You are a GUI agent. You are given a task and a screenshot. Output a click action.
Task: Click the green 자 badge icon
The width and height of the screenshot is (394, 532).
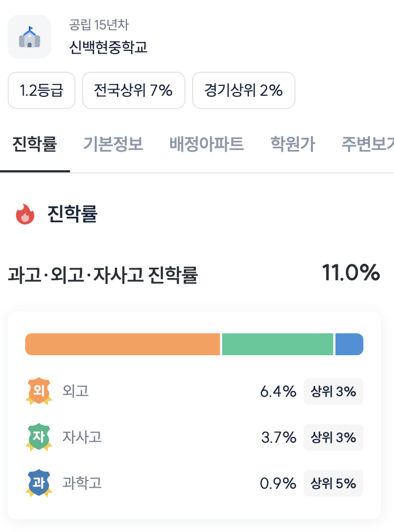(39, 437)
